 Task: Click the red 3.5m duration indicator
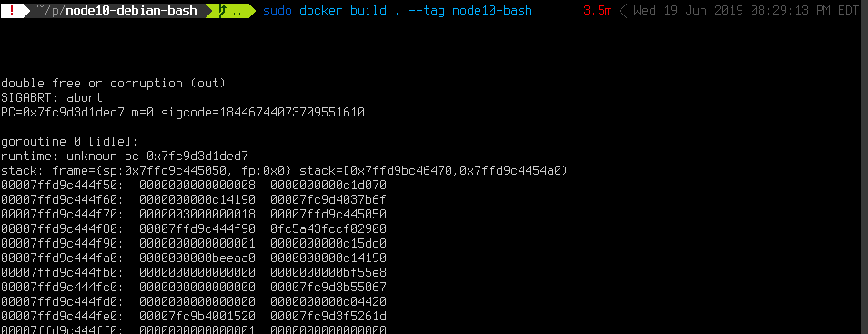597,11
